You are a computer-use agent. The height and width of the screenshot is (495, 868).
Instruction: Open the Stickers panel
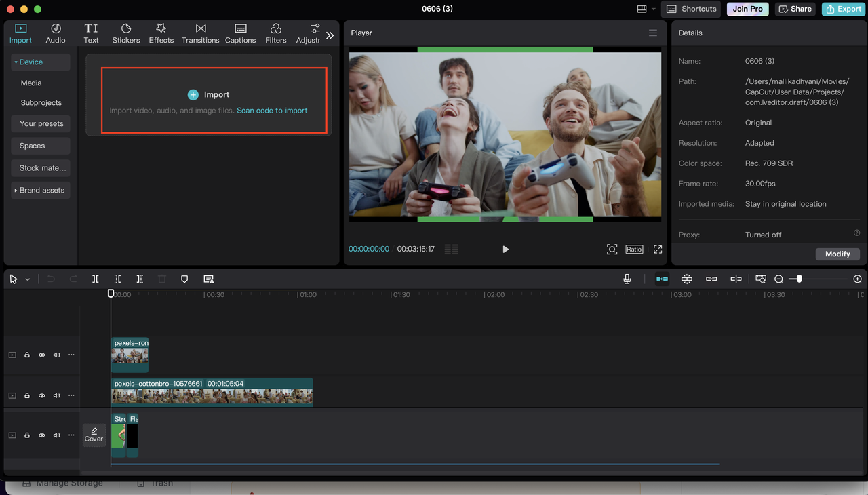pos(125,33)
